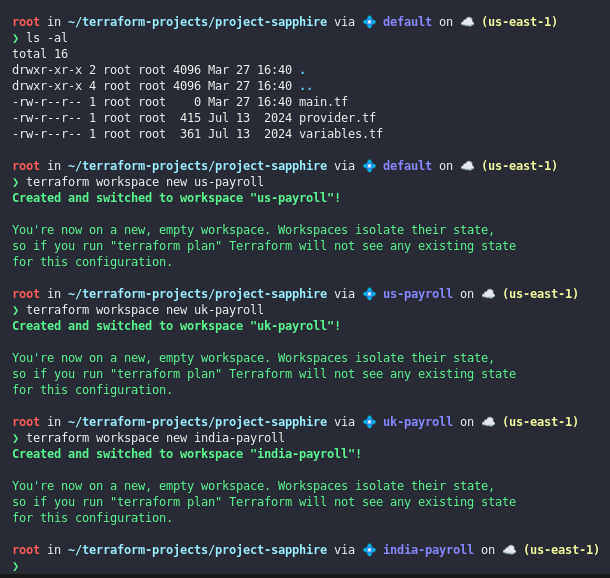Click the '-rw-r--r--' permissions of main.tf
Image resolution: width=610 pixels, height=578 pixels.
[47, 102]
